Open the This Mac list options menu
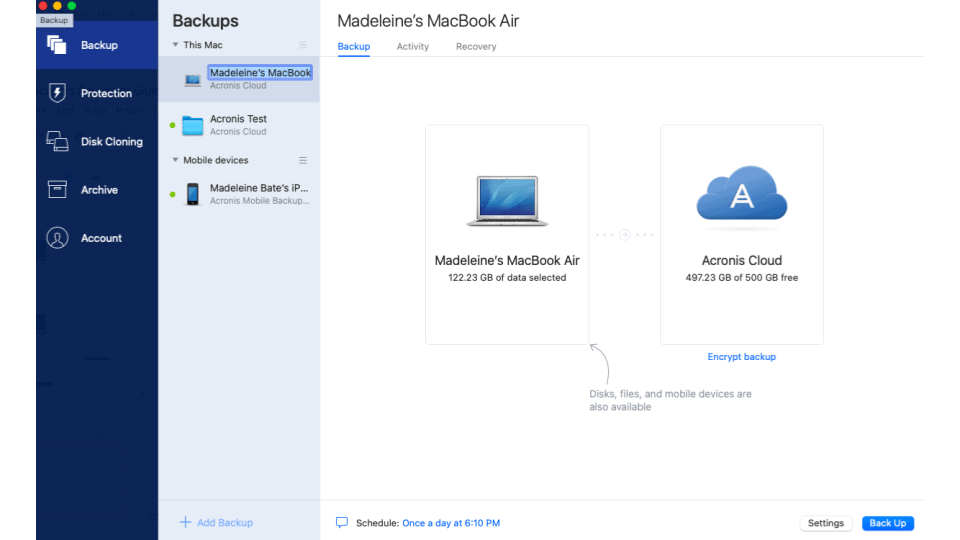Screen dimensions: 960x540 pyautogui.click(x=303, y=45)
